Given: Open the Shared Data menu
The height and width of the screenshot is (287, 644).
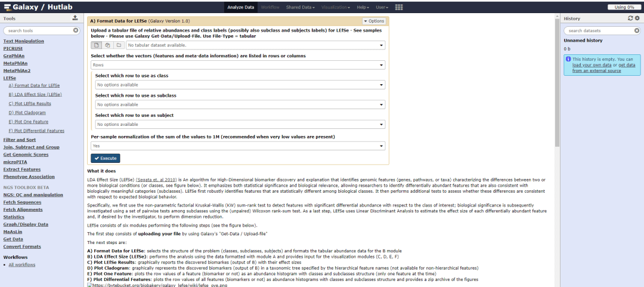Looking at the screenshot, I should [x=300, y=7].
